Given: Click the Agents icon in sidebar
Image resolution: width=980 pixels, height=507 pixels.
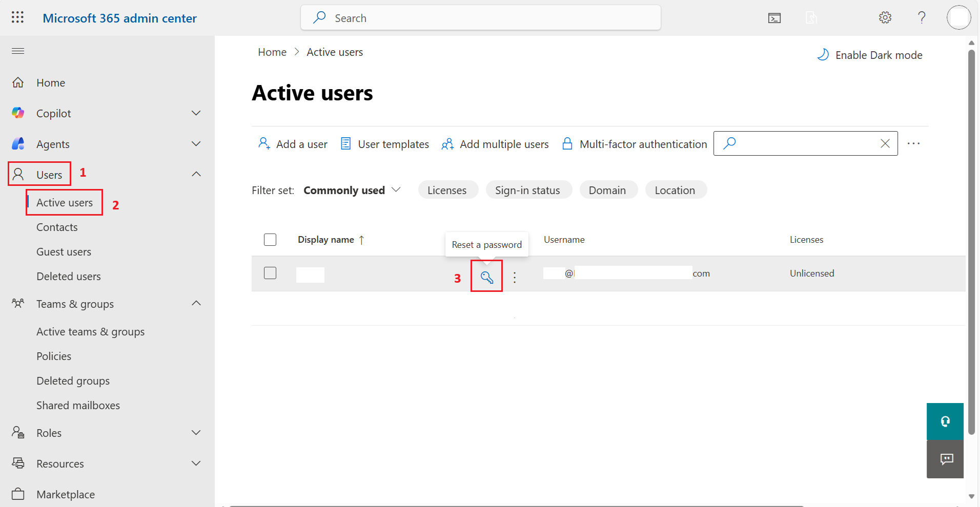Looking at the screenshot, I should (x=18, y=144).
